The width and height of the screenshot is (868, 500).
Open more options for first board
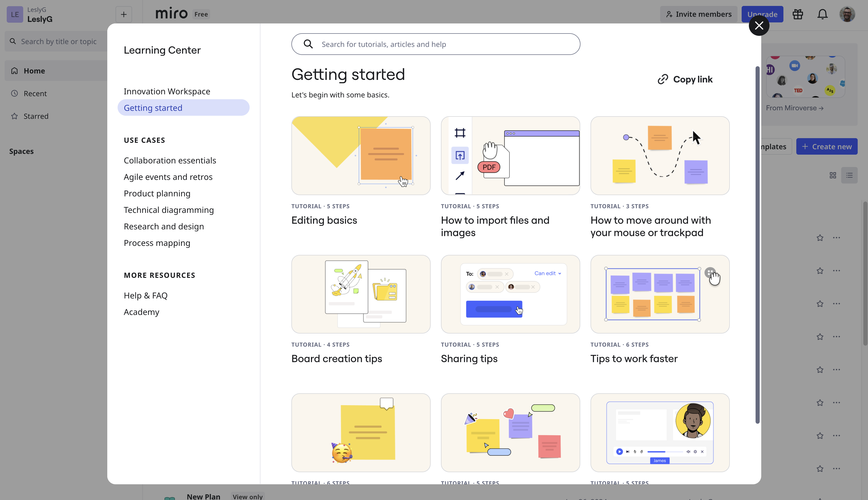836,238
